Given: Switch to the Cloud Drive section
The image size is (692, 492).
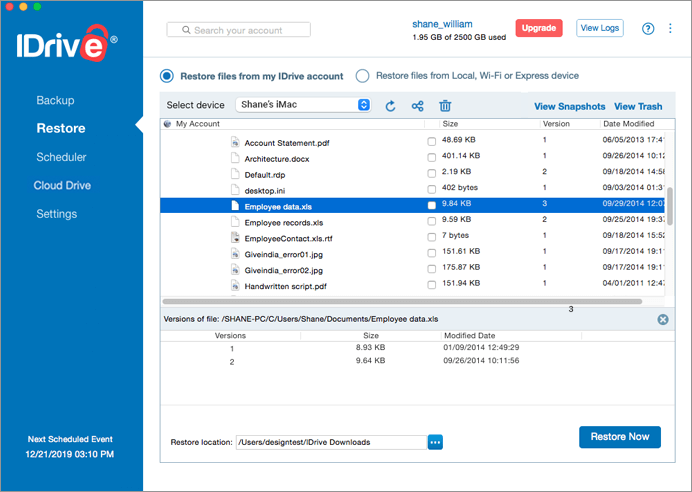Looking at the screenshot, I should (x=62, y=185).
